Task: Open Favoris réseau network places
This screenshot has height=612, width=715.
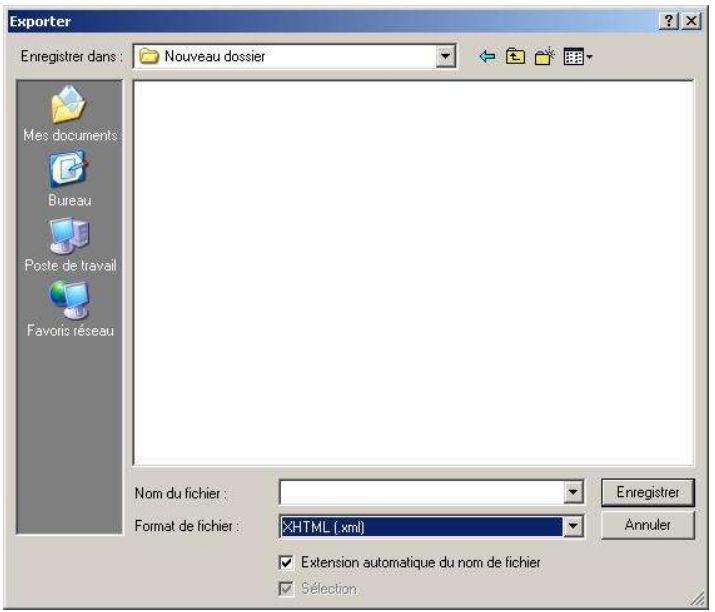Action: click(70, 310)
